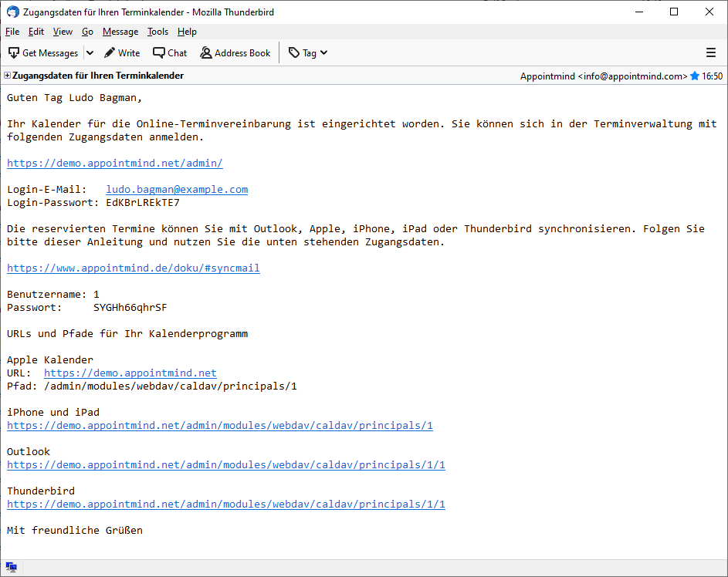Open the Edit menu
Viewport: 728px width, 577px height.
click(36, 32)
